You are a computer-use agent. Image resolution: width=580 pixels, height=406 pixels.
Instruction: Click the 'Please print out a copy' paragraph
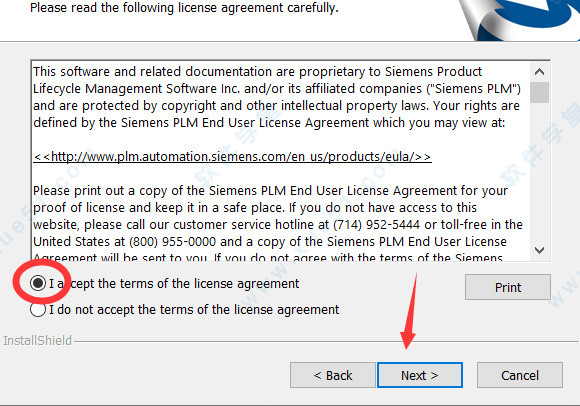[277, 221]
